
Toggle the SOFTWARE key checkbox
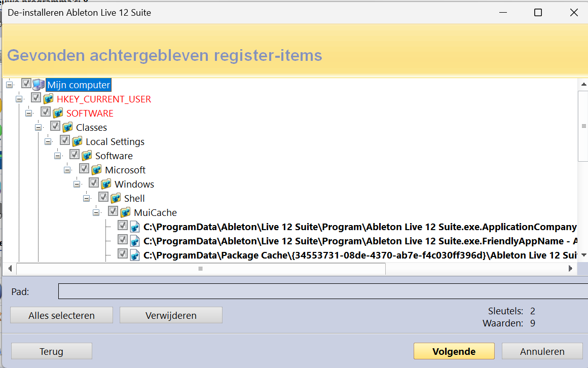(x=46, y=112)
